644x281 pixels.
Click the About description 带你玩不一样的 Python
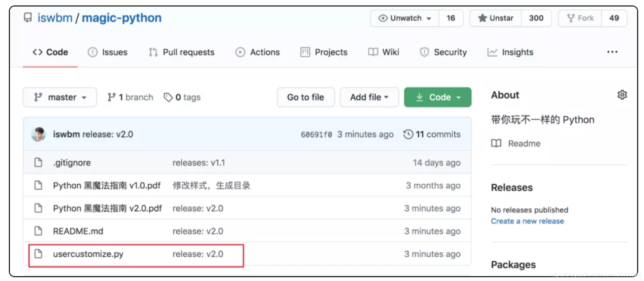[x=543, y=119]
